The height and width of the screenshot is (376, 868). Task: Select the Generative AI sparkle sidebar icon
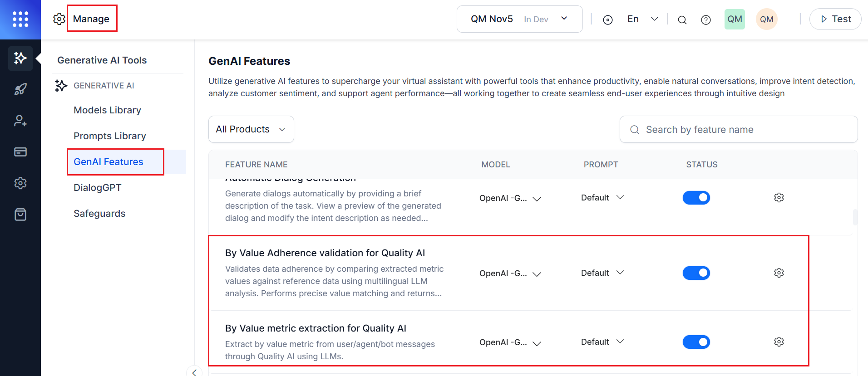pyautogui.click(x=20, y=58)
